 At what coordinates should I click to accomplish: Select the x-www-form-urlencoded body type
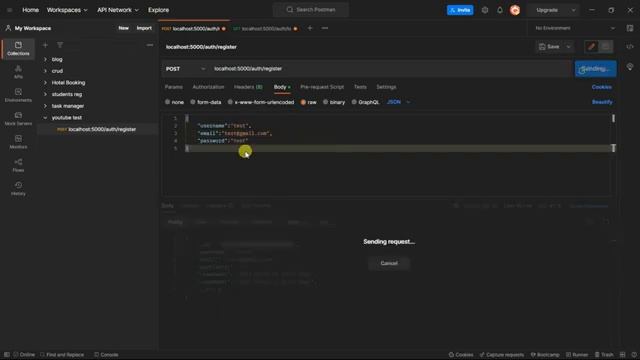coord(261,102)
